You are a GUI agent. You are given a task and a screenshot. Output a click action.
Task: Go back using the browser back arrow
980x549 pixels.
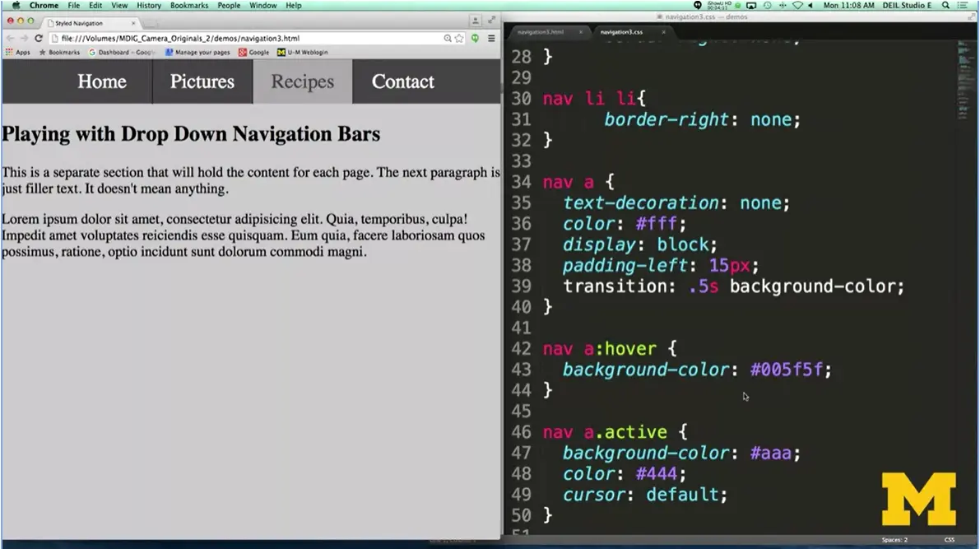point(8,38)
